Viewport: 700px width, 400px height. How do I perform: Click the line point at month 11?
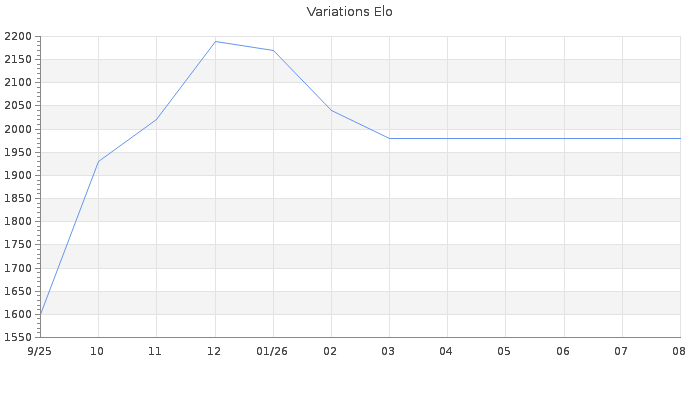coord(156,120)
